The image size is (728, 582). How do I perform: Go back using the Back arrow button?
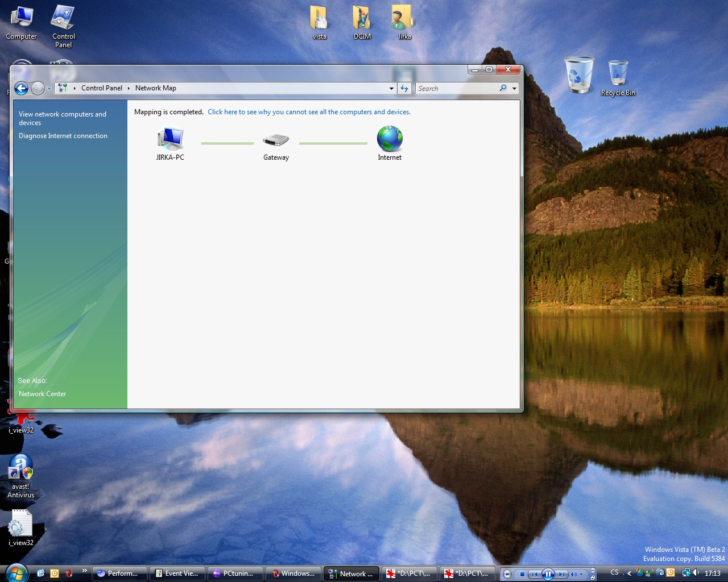click(21, 88)
